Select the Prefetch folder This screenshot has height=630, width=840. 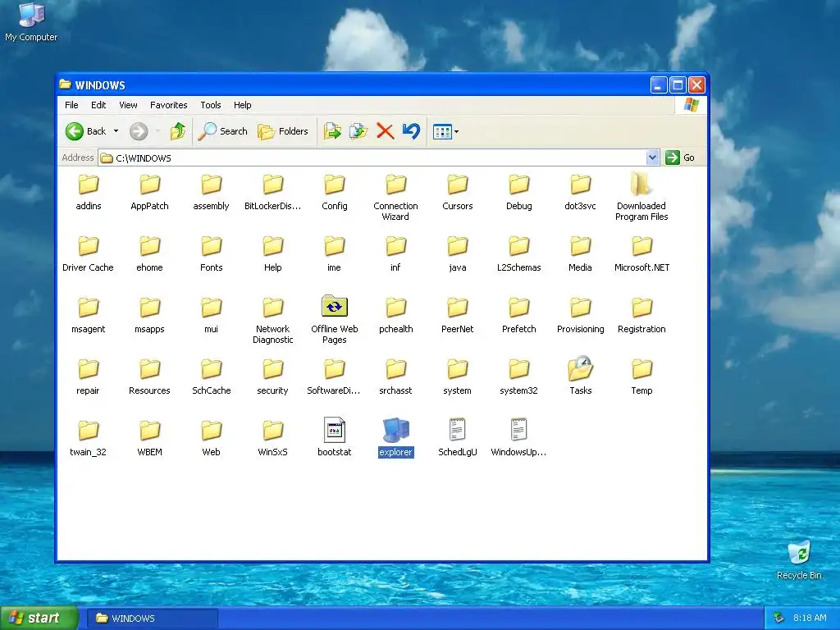point(518,307)
